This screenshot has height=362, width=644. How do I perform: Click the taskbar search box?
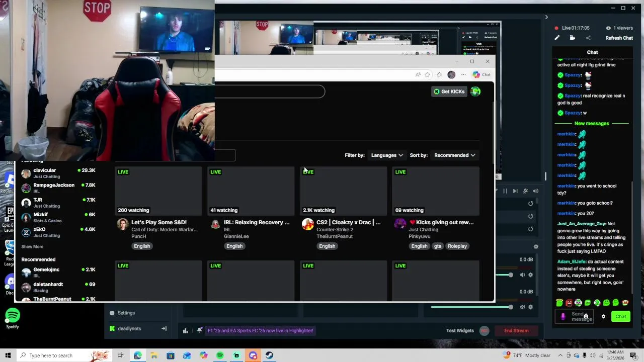click(x=64, y=355)
